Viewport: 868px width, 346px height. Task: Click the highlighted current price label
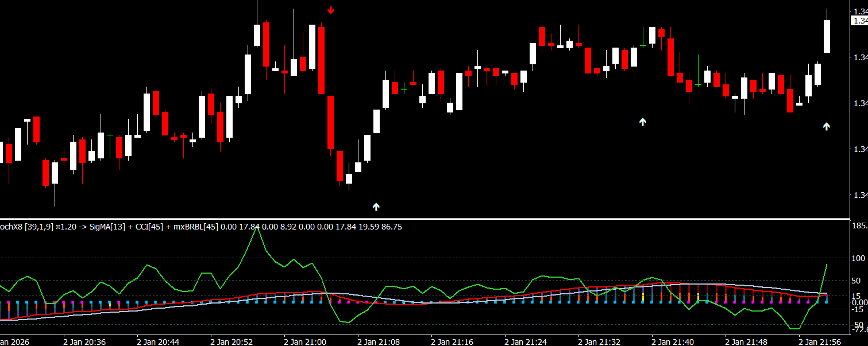click(859, 21)
